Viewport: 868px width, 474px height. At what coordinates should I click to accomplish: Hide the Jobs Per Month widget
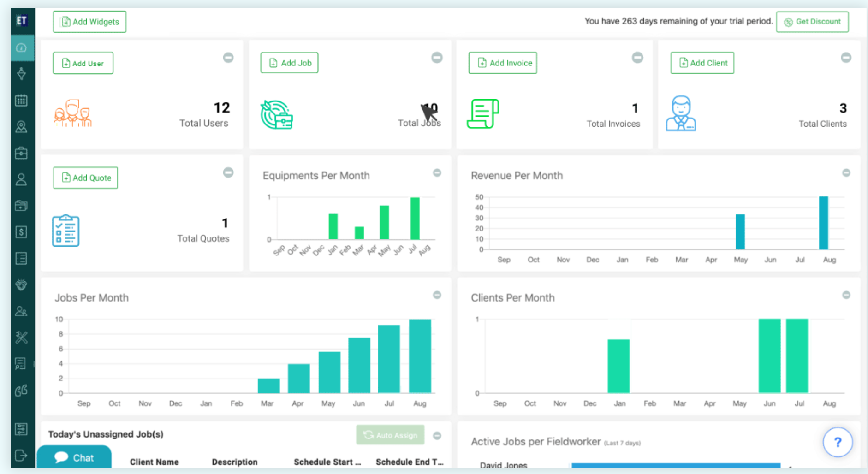coord(437,295)
